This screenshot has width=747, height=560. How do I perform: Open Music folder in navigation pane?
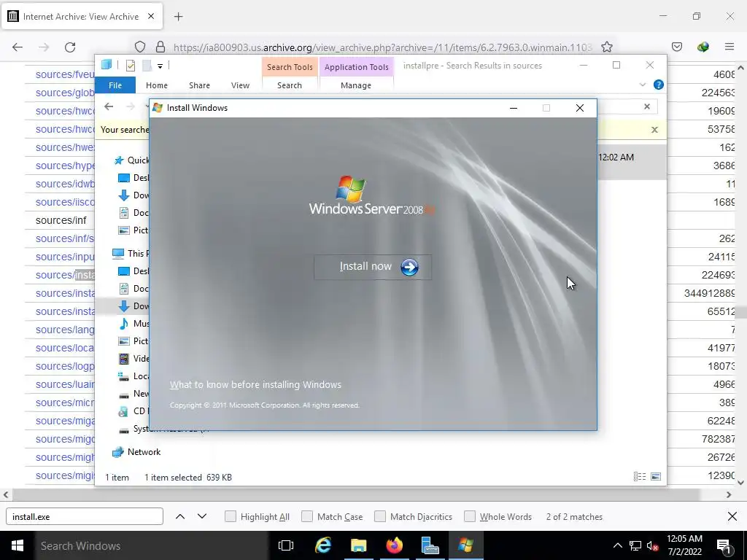pos(134,324)
